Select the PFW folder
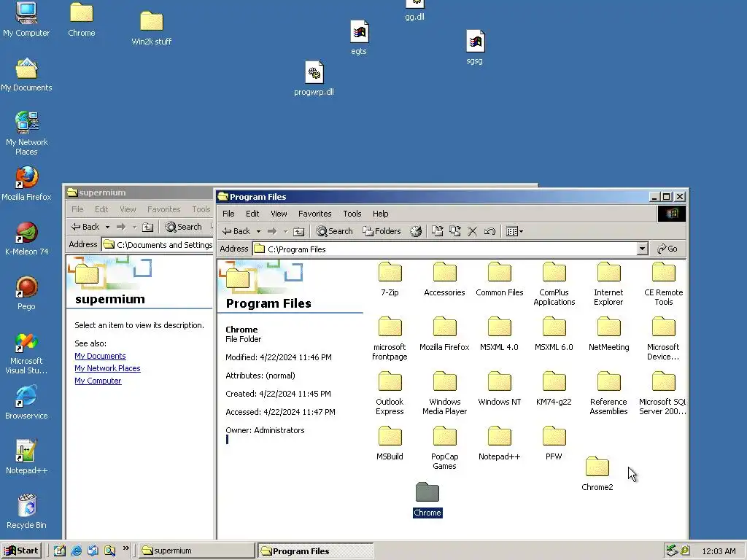This screenshot has height=560, width=747. [x=554, y=444]
